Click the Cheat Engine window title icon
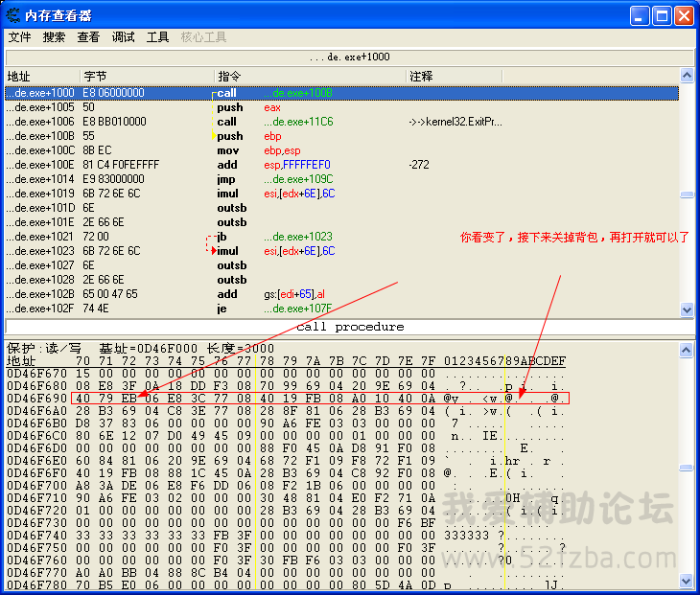Viewport: 700px width, 595px height. point(12,15)
